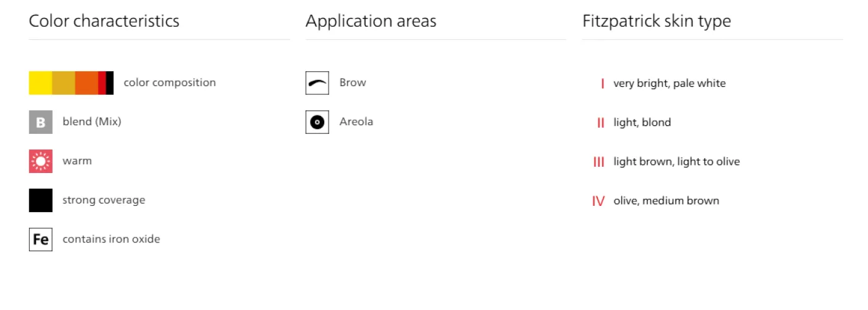Click the Fitzpatrick type II numeral
Viewport: 868px width, 310px height.
(600, 123)
